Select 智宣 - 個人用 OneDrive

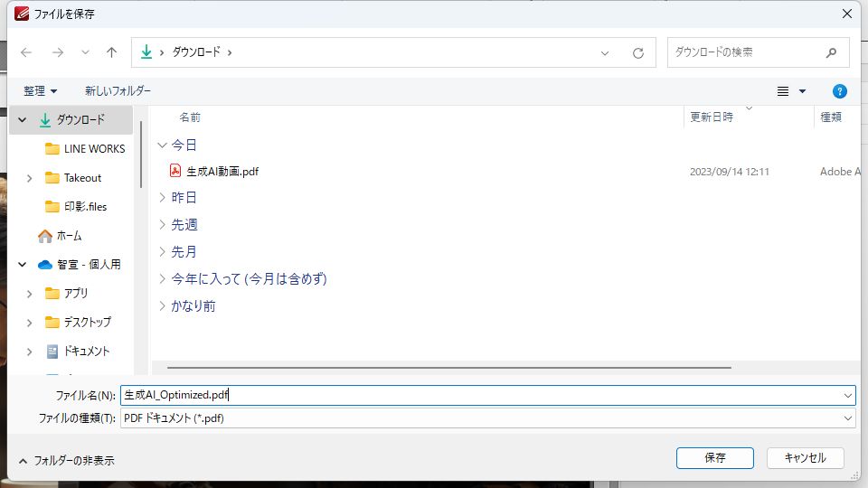pyautogui.click(x=89, y=265)
